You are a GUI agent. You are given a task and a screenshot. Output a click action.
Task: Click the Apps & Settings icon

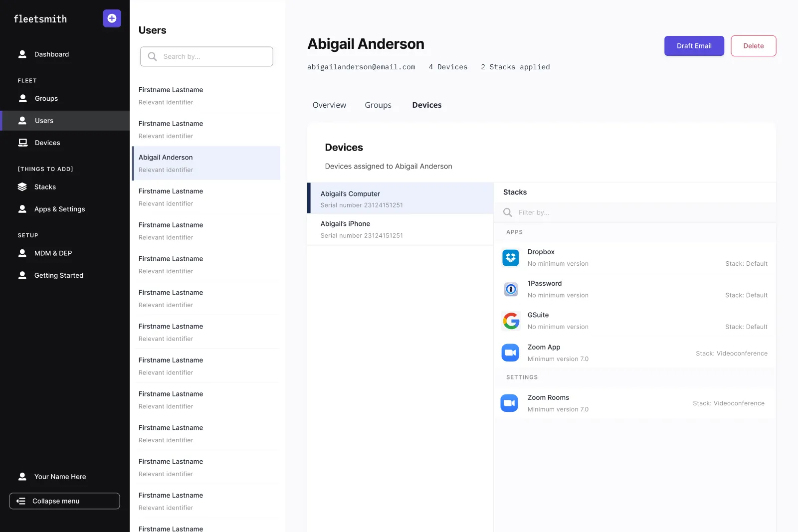click(22, 209)
